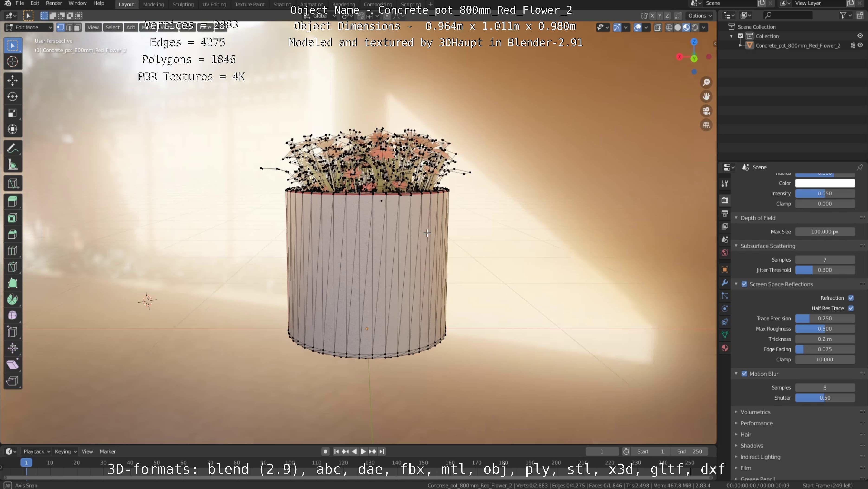Viewport: 868px width, 489px height.
Task: Select the Extrude Region tool
Action: [13, 201]
